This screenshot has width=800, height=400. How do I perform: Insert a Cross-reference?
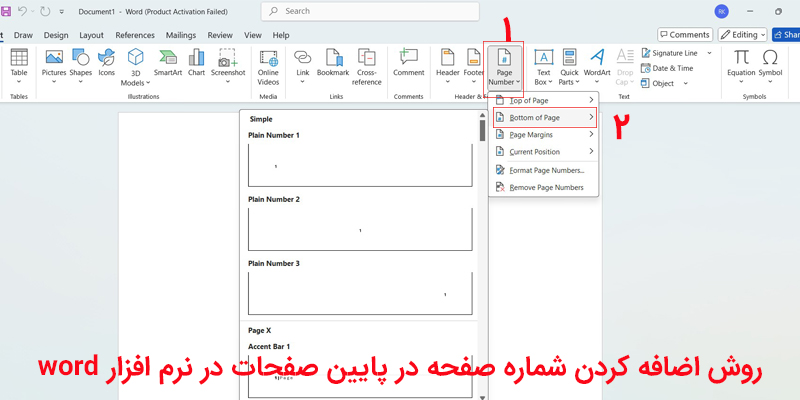coord(366,67)
